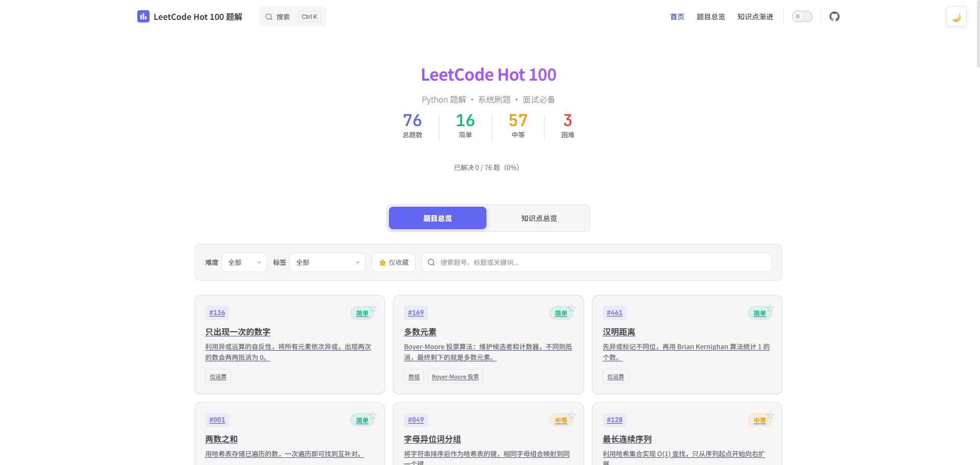Open problem link #049
The height and width of the screenshot is (465, 980).
click(x=416, y=420)
